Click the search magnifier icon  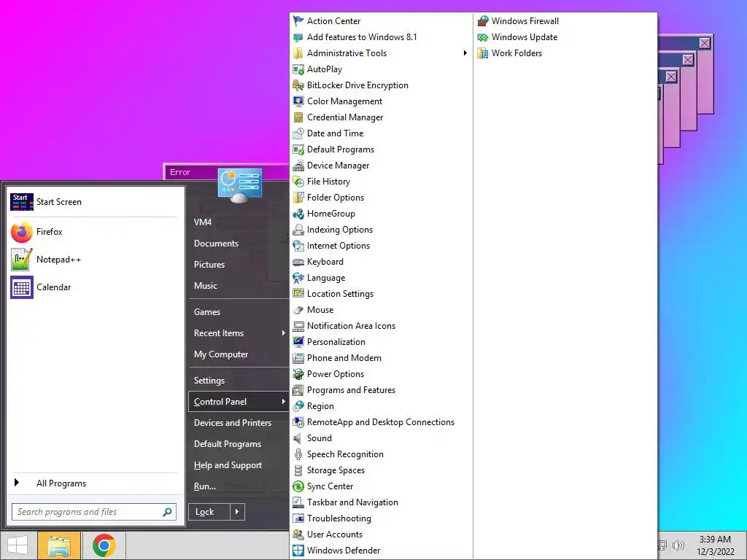167,512
